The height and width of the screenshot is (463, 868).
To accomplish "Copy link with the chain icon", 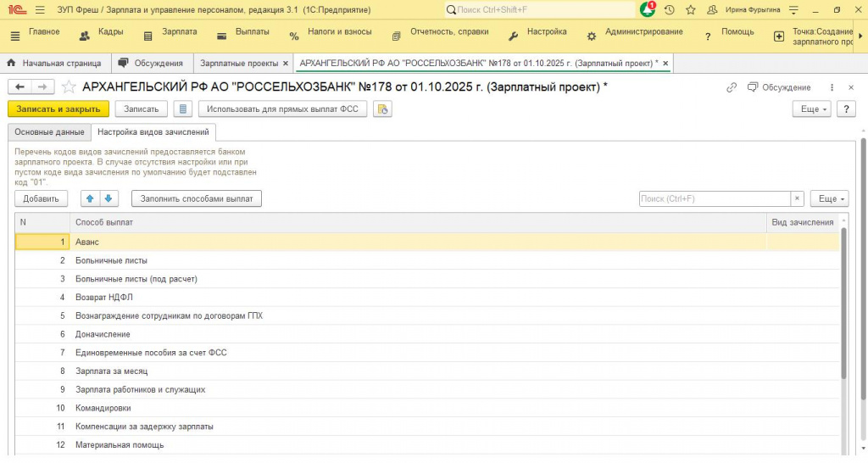I will pyautogui.click(x=732, y=87).
